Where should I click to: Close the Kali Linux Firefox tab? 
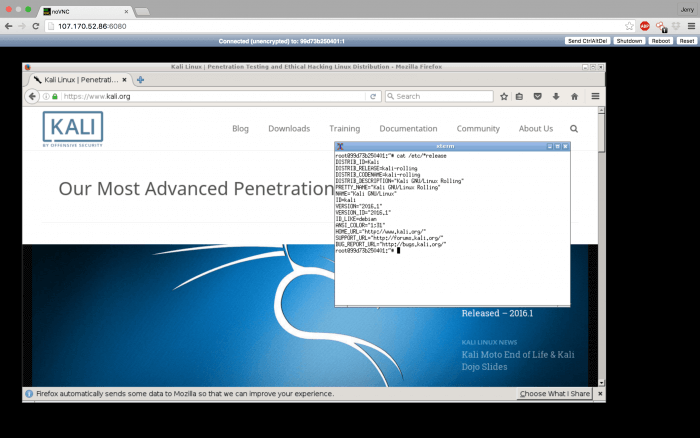(x=125, y=79)
